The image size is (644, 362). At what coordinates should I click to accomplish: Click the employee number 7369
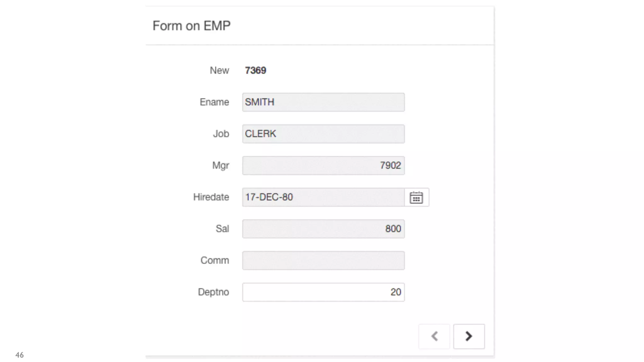point(255,70)
